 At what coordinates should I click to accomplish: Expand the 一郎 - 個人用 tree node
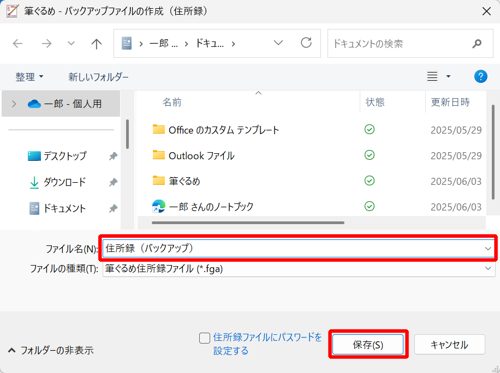(x=14, y=104)
